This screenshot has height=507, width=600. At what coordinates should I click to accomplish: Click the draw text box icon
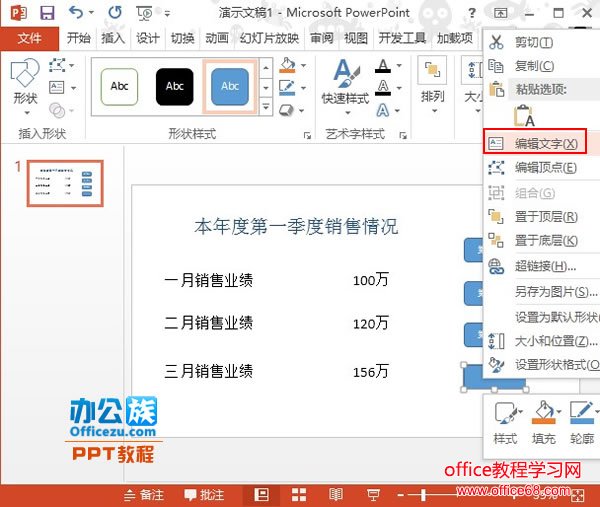point(57,88)
